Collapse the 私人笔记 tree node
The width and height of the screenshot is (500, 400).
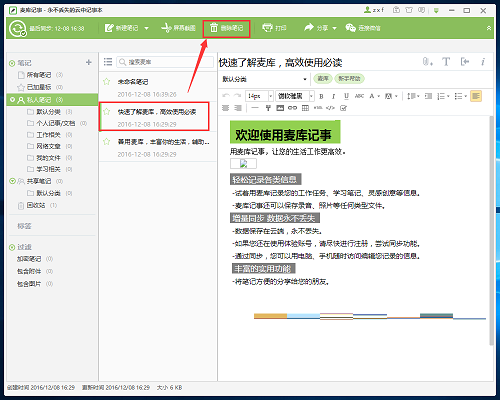tap(12, 100)
